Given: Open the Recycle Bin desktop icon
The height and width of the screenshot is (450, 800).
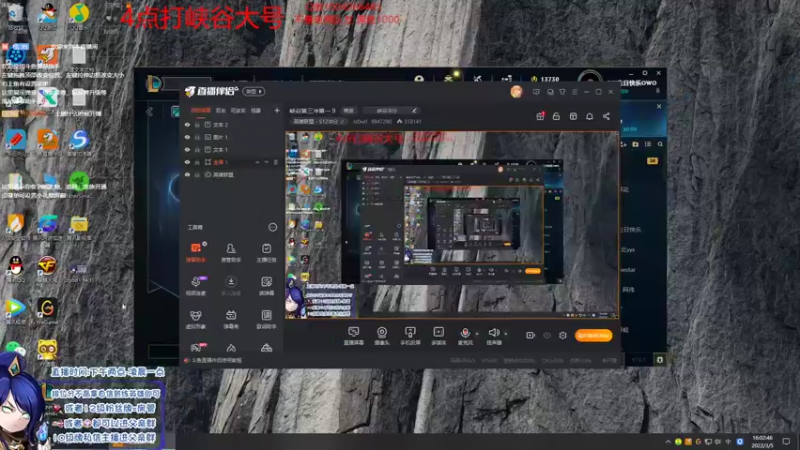Looking at the screenshot, I should [x=15, y=14].
